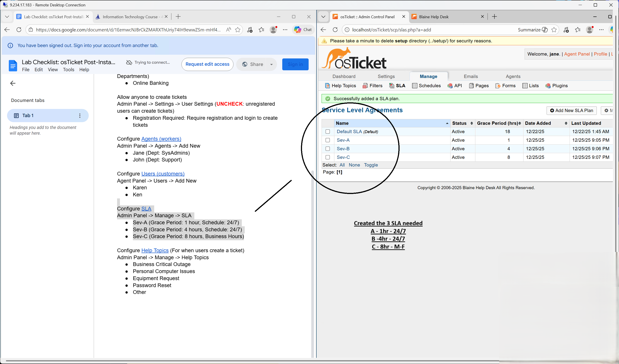Check the Sev-B SLA checkbox
619x364 pixels.
click(328, 149)
